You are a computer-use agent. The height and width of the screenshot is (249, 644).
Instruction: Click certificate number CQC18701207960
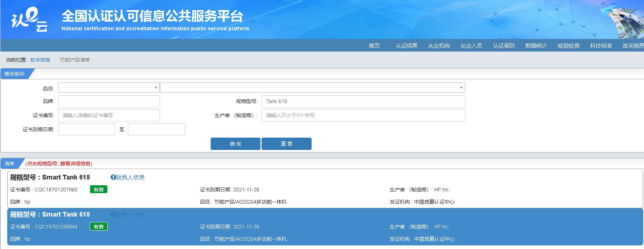[56, 190]
